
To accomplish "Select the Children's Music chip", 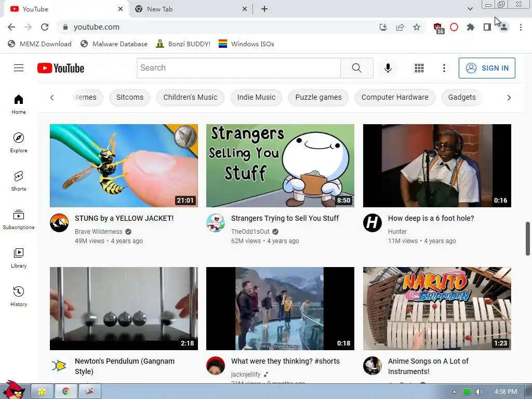I will click(190, 97).
